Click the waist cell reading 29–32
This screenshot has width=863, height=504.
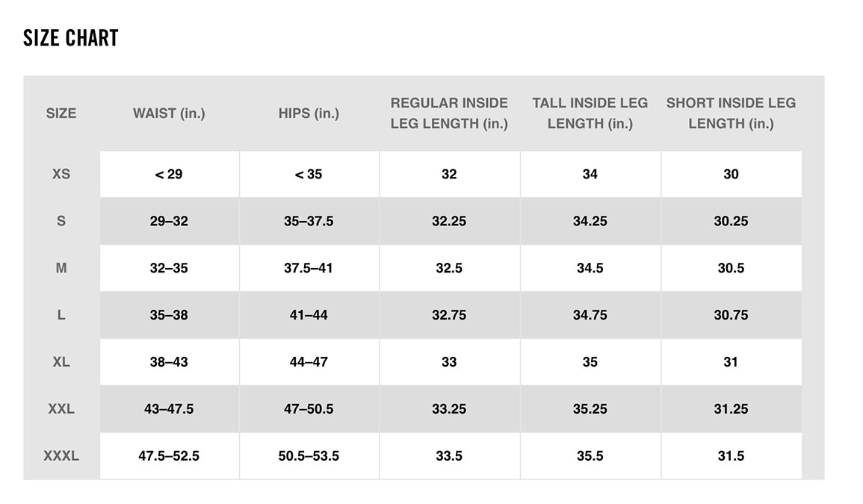pos(169,221)
